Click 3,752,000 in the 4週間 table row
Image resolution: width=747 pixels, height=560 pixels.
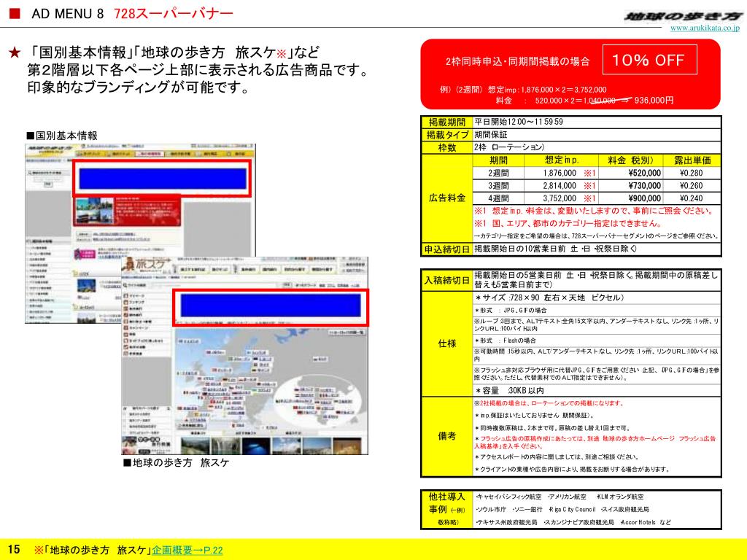point(560,198)
